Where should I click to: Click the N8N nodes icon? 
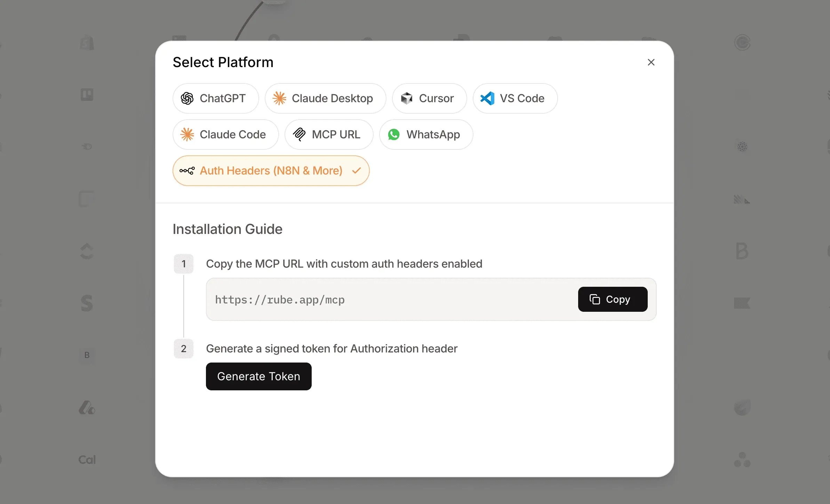click(187, 171)
